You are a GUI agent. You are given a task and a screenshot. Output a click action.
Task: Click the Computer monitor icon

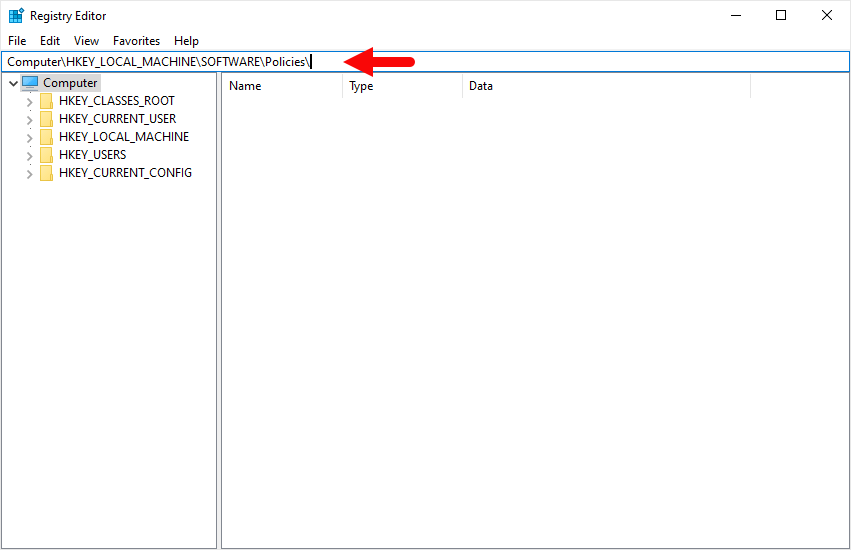(30, 83)
